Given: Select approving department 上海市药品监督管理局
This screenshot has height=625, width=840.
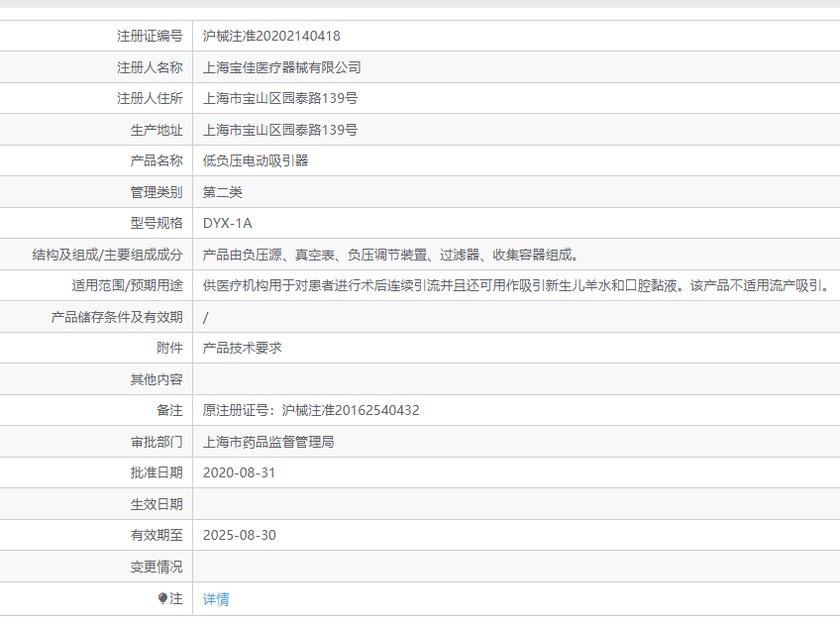Looking at the screenshot, I should click(x=268, y=443).
